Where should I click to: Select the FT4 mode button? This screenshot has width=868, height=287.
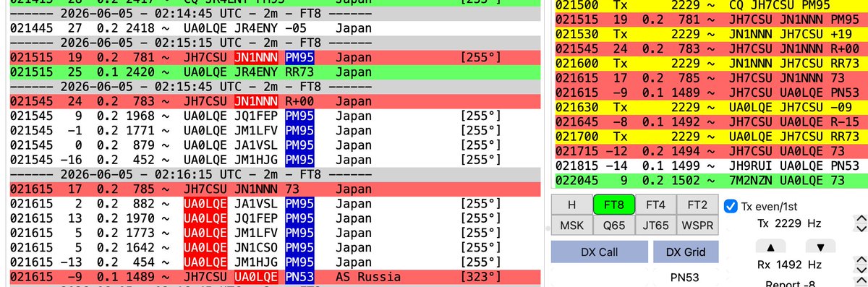coord(655,205)
